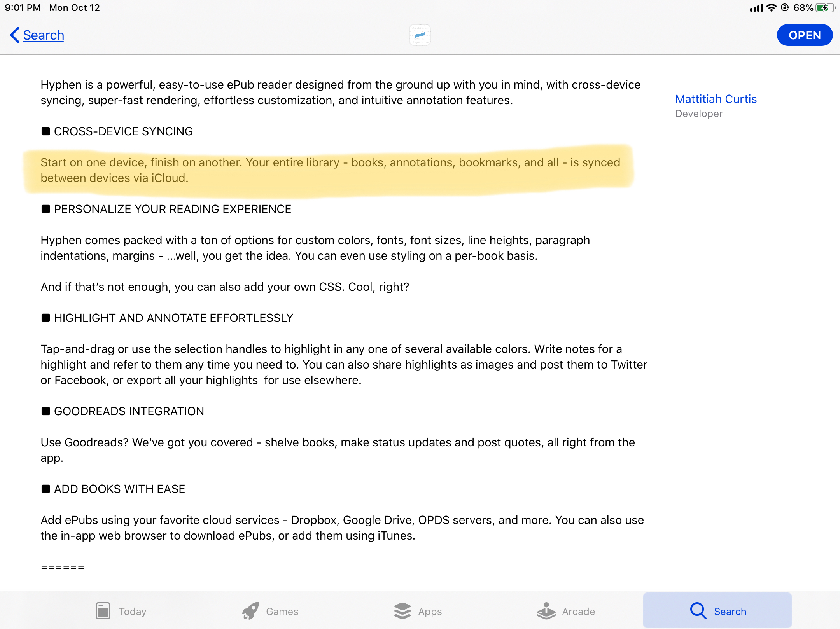Switch to the Games tab label

coord(282,612)
